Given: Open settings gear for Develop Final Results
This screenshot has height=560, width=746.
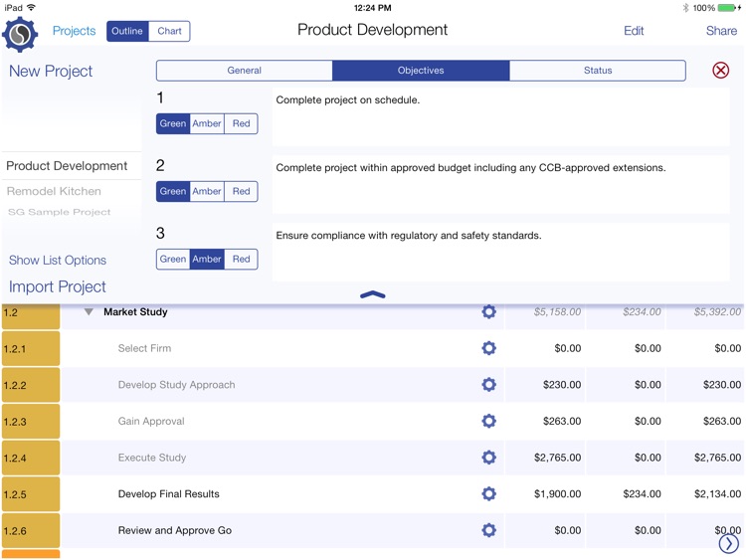Looking at the screenshot, I should tap(488, 494).
